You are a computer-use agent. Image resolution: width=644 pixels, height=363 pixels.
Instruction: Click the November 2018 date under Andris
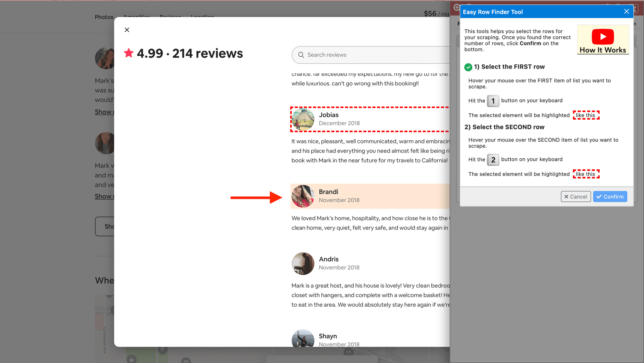point(339,267)
